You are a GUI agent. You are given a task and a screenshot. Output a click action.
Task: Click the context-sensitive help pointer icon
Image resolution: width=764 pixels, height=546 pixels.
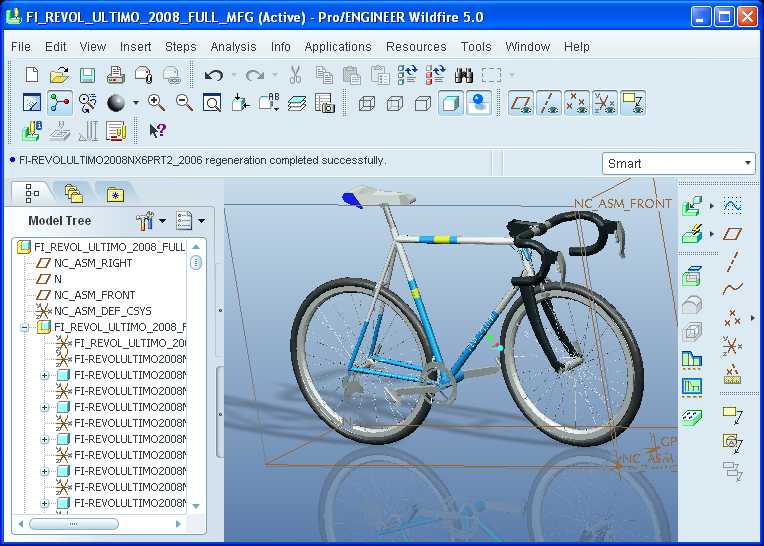coord(157,131)
